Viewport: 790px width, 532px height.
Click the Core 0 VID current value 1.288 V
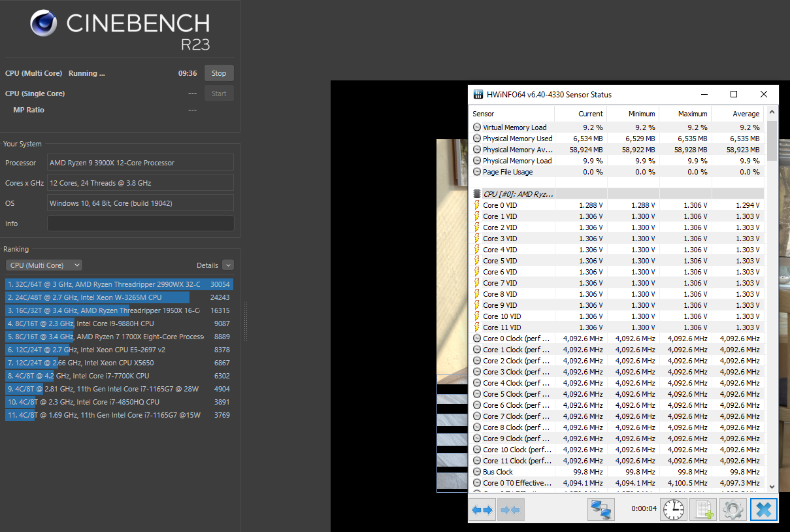[x=590, y=205]
